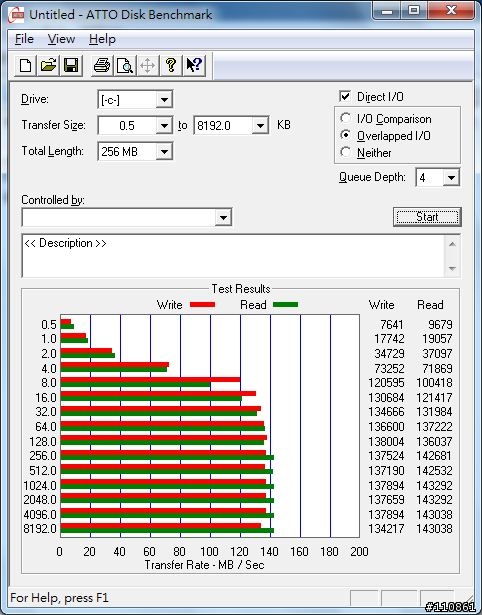482x615 pixels.
Task: Open the Help menu
Action: pos(102,39)
